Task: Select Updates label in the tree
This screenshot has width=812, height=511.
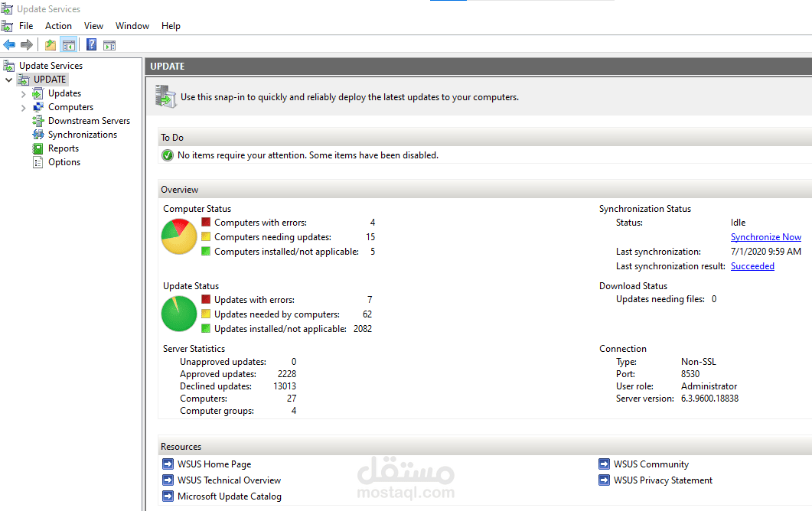Action: 65,93
